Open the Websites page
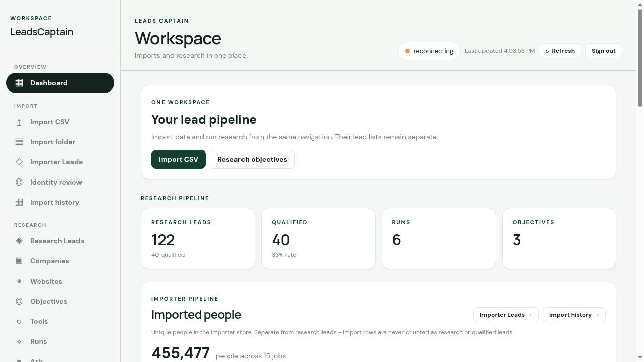644x362 pixels. pyautogui.click(x=60, y=281)
